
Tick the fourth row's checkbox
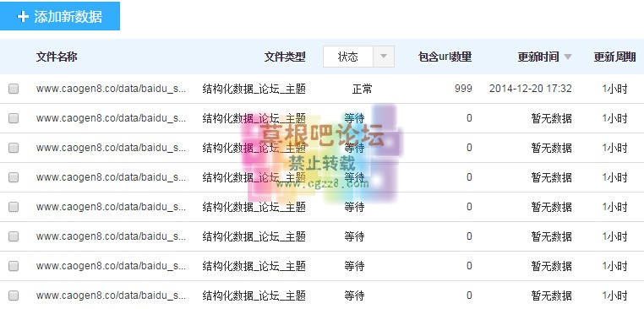14,177
